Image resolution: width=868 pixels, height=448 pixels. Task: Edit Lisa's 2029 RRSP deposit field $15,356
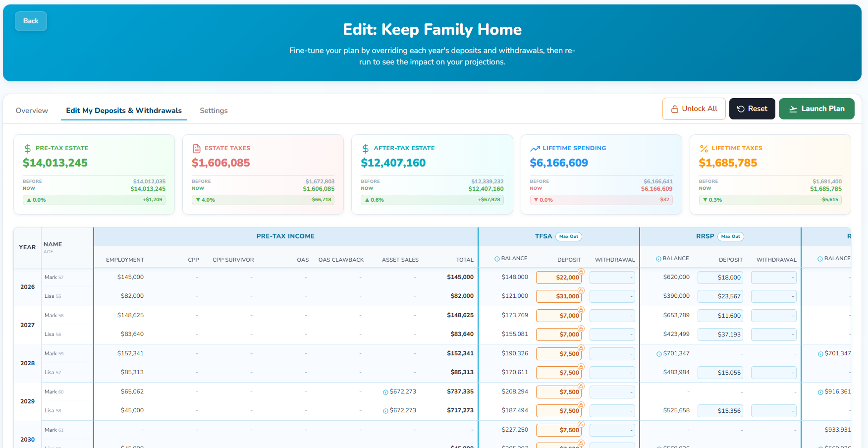pos(720,411)
